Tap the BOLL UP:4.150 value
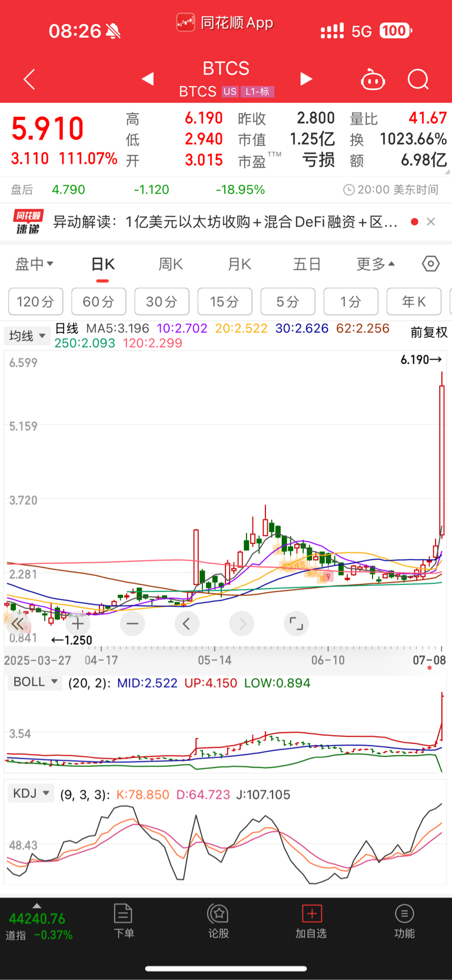The image size is (452, 980). coord(211,683)
